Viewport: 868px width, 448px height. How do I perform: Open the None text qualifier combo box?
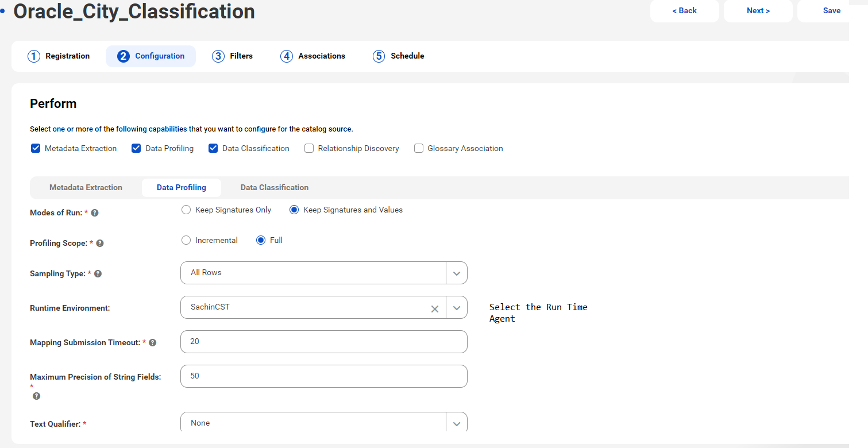point(324,423)
